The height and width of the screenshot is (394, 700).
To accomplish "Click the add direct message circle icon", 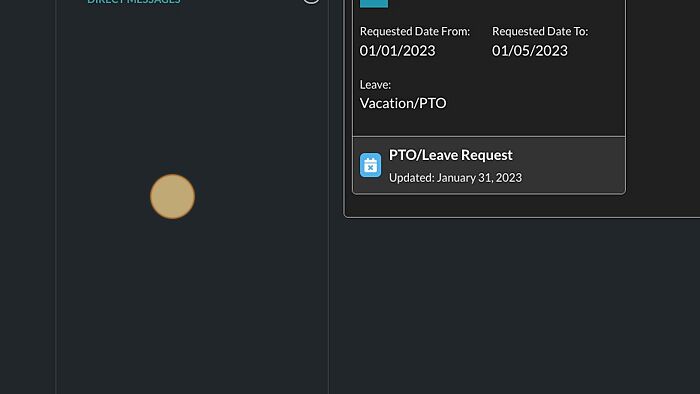I will tap(311, 1).
